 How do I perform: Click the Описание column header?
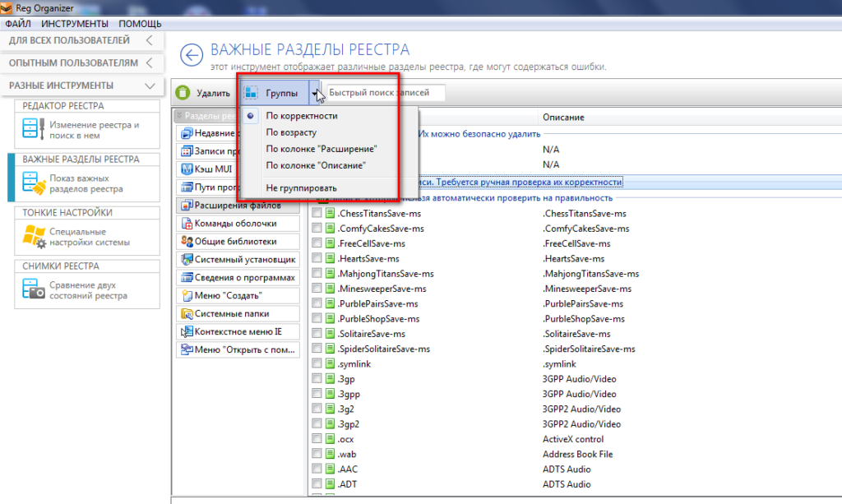pyautogui.click(x=563, y=118)
